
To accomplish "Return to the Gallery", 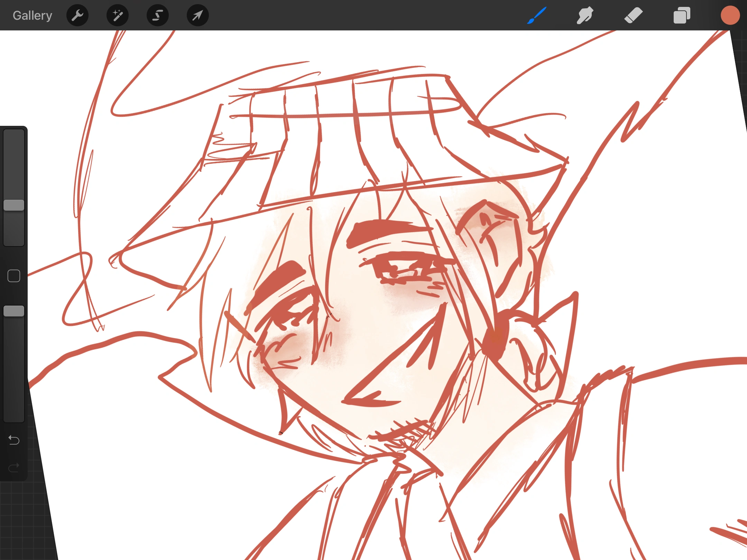I will point(32,15).
